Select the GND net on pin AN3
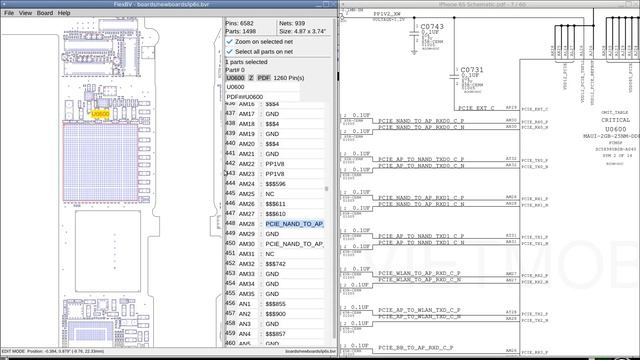This screenshot has width=640, height=360. (x=272, y=324)
